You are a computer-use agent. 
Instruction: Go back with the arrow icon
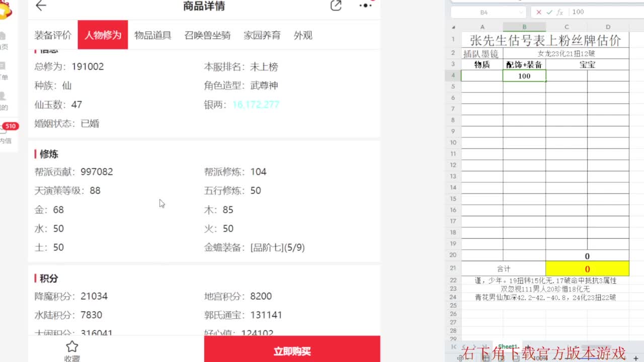pos(41,6)
